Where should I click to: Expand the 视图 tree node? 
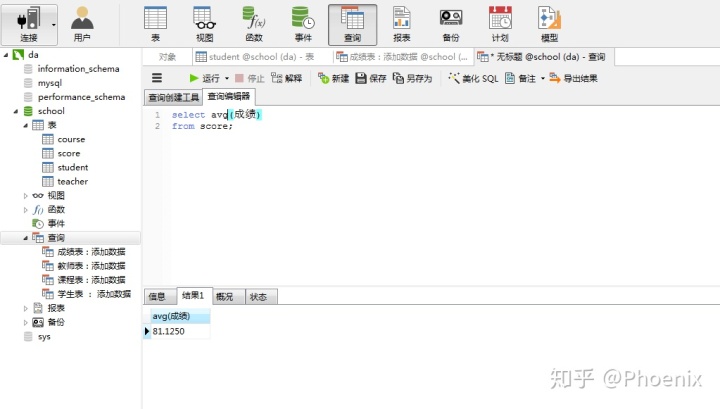point(26,196)
